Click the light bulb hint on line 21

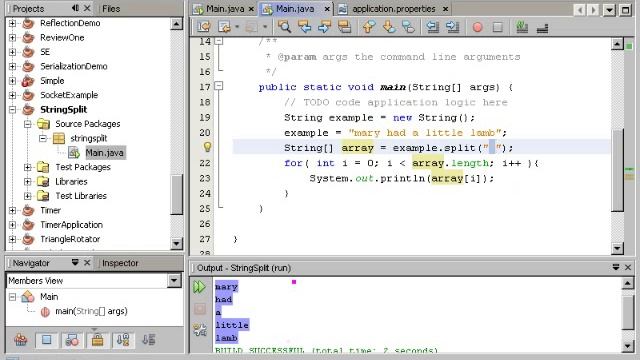tap(207, 147)
